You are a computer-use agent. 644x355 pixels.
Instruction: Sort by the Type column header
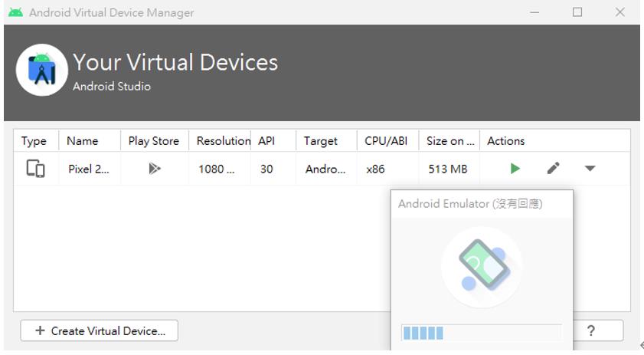tap(34, 141)
